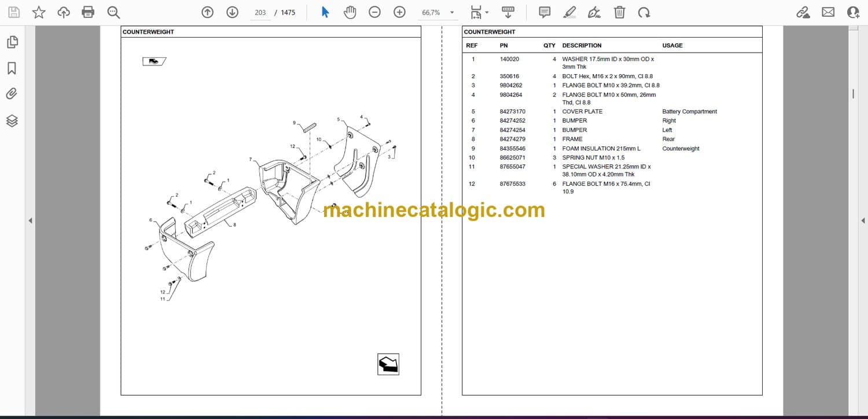The width and height of the screenshot is (868, 419).
Task: Open the layers panel in the sidebar
Action: (12, 120)
